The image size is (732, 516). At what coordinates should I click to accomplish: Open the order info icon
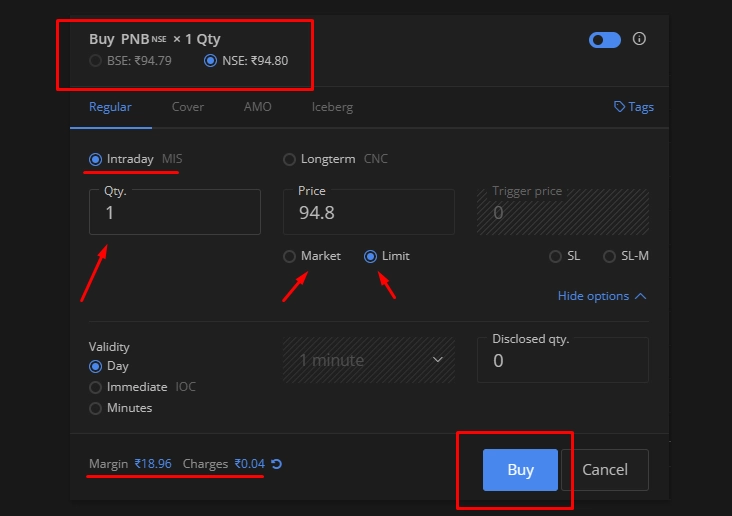tap(639, 39)
